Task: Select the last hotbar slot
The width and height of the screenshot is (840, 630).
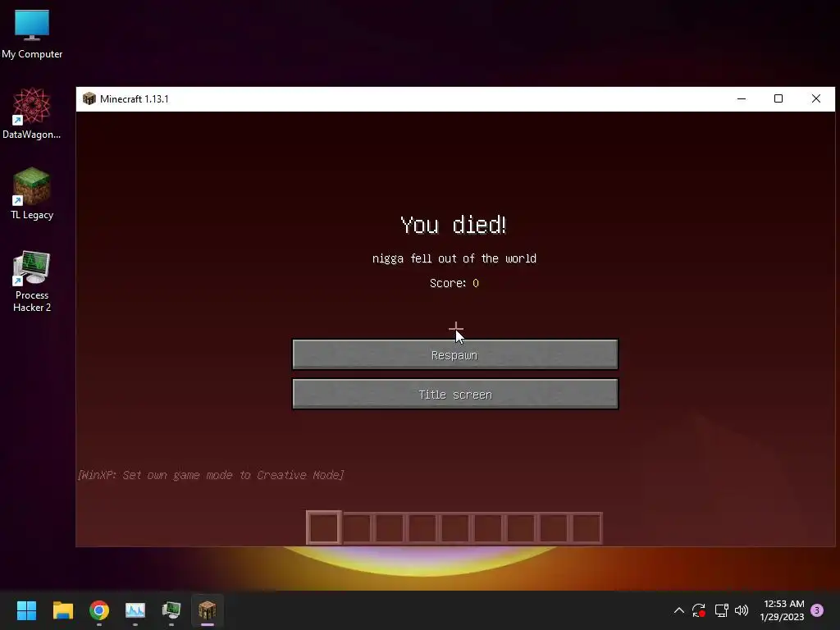Action: pyautogui.click(x=587, y=527)
